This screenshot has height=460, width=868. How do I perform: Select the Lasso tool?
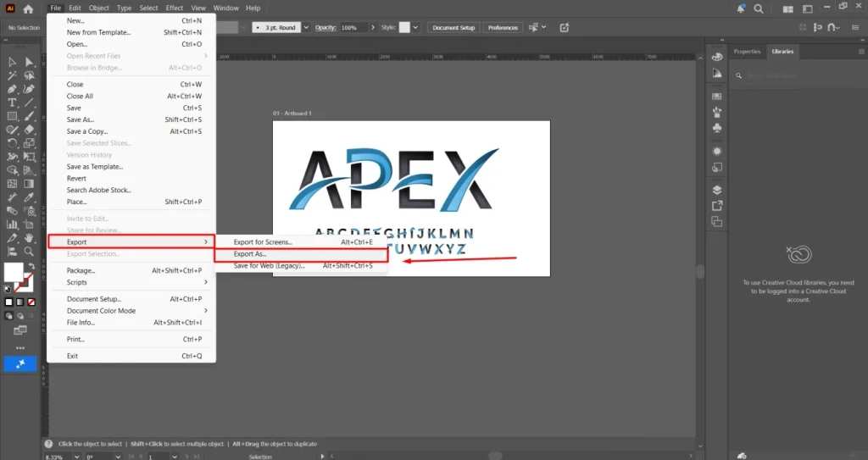30,76
